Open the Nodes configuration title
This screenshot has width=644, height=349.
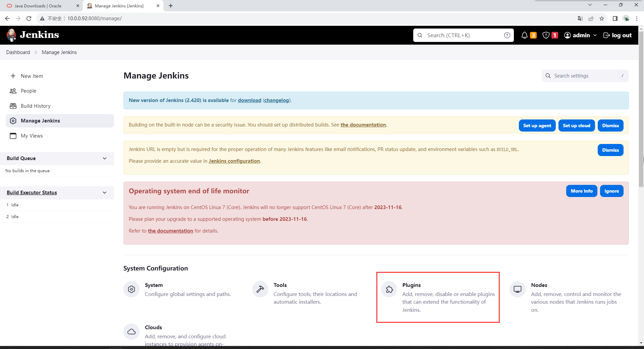539,285
